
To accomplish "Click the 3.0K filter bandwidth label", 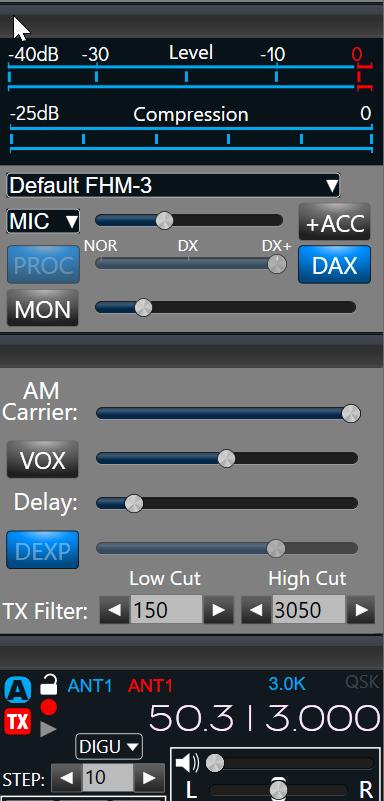I will 287,684.
